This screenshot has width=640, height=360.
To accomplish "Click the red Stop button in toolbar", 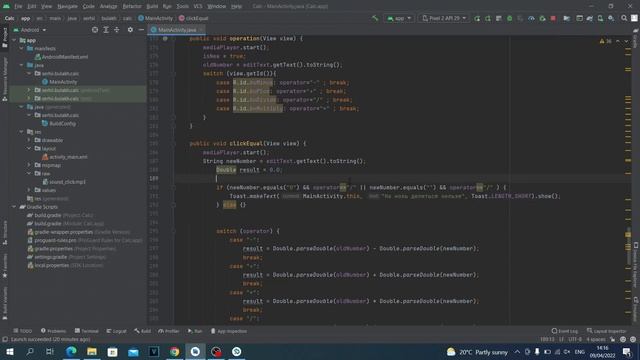I will point(553,18).
